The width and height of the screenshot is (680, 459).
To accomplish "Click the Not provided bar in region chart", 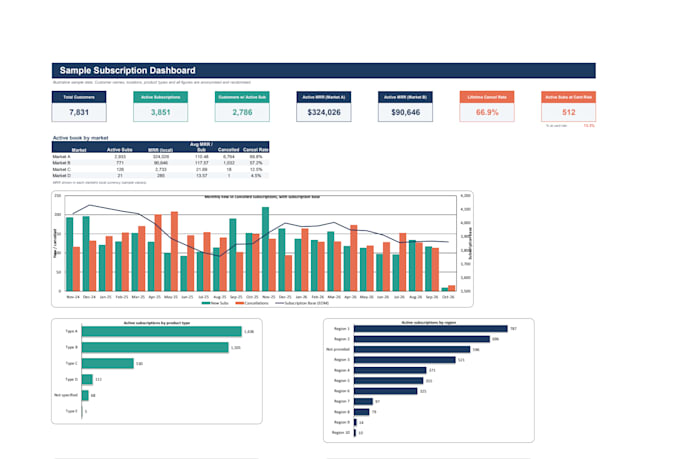I will [x=412, y=350].
